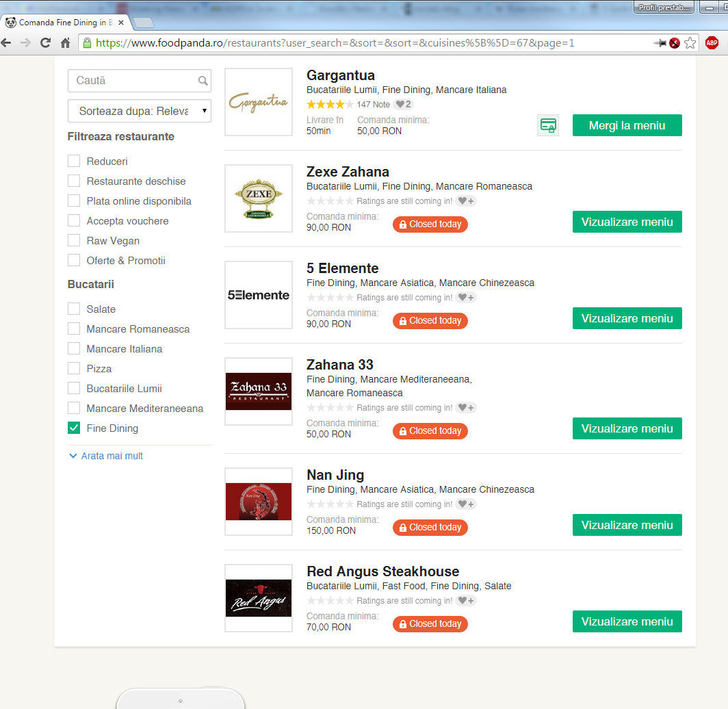Toggle Plata online disponibila checkbox
Image resolution: width=728 pixels, height=709 pixels.
[74, 201]
